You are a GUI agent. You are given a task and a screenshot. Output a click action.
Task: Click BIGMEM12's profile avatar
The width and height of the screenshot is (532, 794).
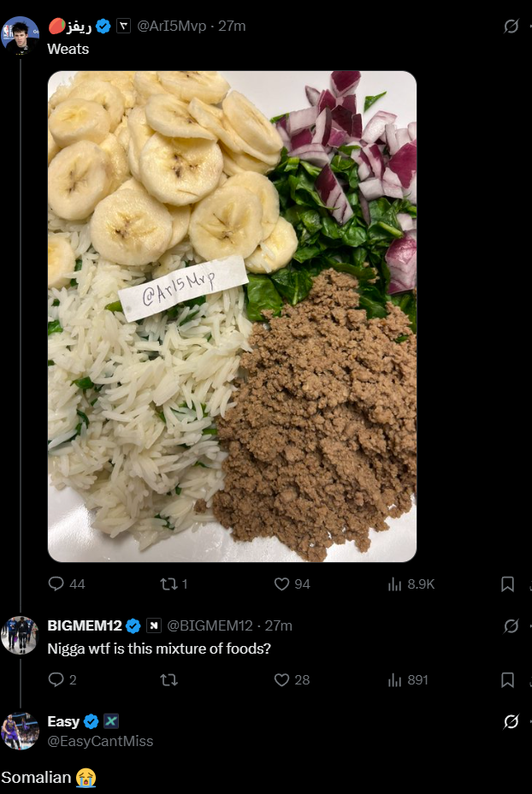click(x=20, y=635)
